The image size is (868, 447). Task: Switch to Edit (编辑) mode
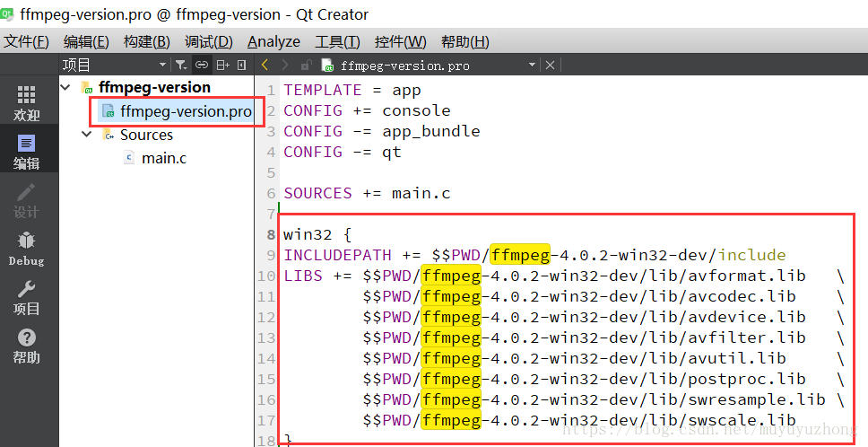27,150
